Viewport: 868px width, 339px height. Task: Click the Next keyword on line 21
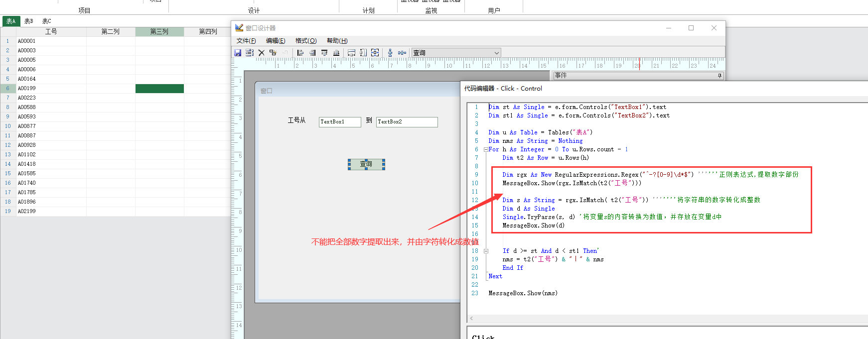495,276
